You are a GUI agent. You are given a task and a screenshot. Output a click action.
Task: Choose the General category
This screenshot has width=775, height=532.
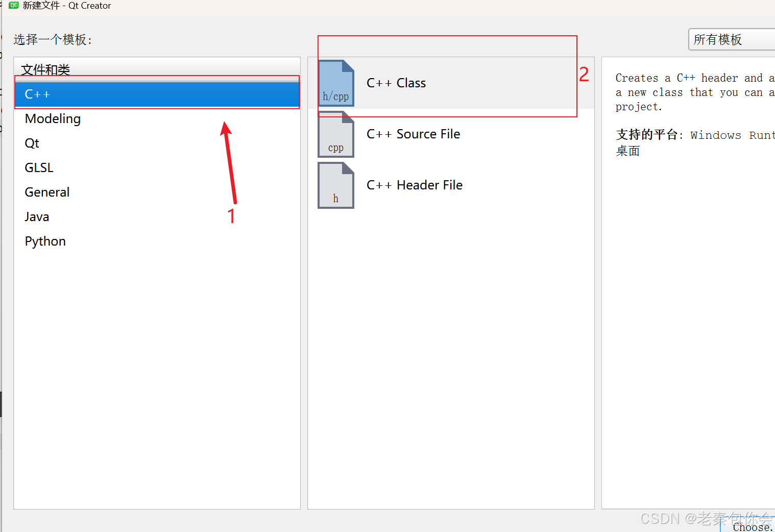click(157, 192)
